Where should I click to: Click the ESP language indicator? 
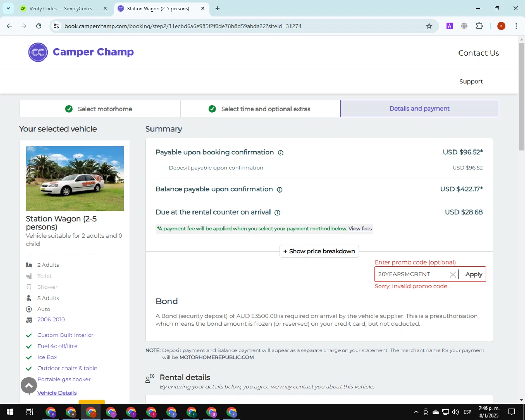pyautogui.click(x=468, y=412)
